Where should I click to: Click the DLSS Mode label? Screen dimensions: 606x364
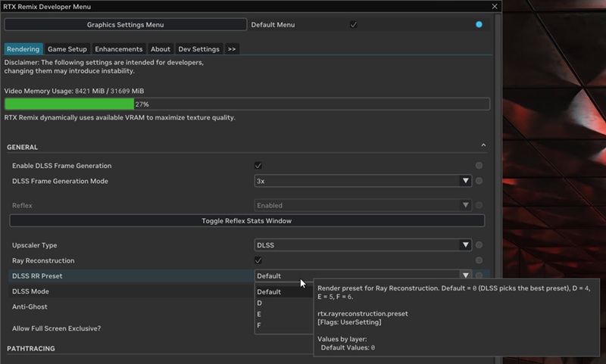point(30,291)
